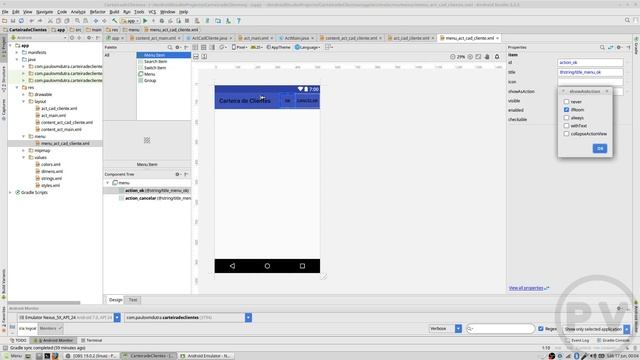Image resolution: width=640 pixels, height=360 pixels.
Task: Open the Terminal tool window button
Action: pyautogui.click(x=92, y=340)
